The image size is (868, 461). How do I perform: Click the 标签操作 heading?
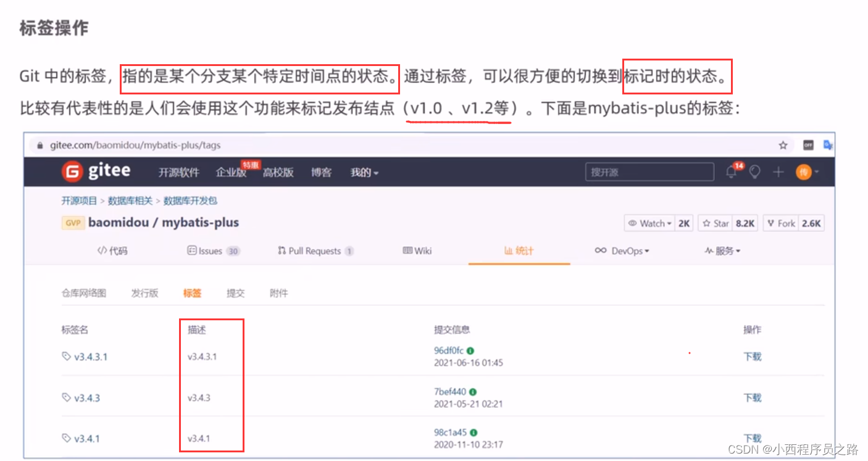click(54, 28)
